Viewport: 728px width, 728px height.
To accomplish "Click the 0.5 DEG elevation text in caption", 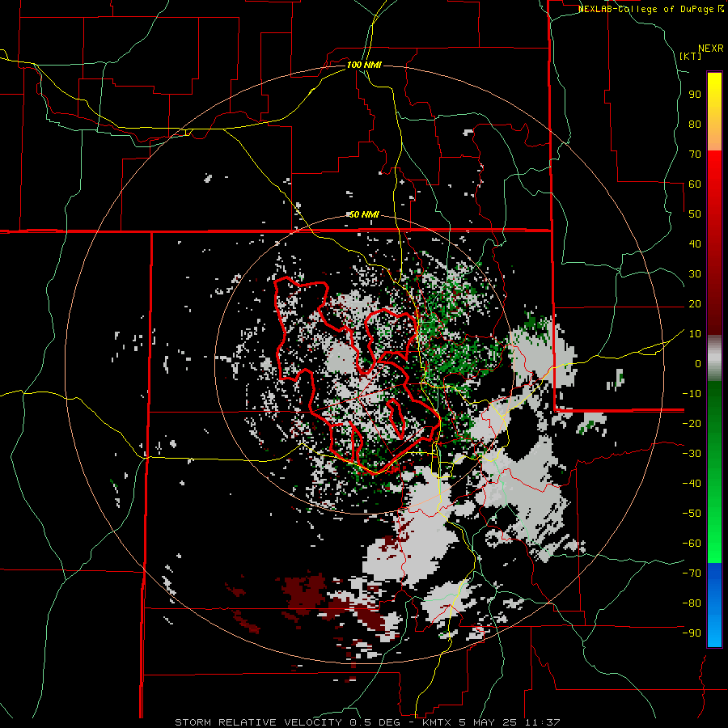I will (x=375, y=722).
